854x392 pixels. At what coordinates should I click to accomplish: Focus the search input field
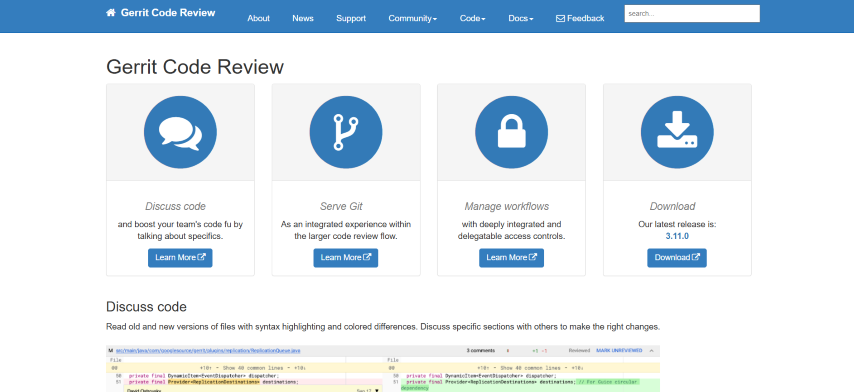pyautogui.click(x=692, y=14)
